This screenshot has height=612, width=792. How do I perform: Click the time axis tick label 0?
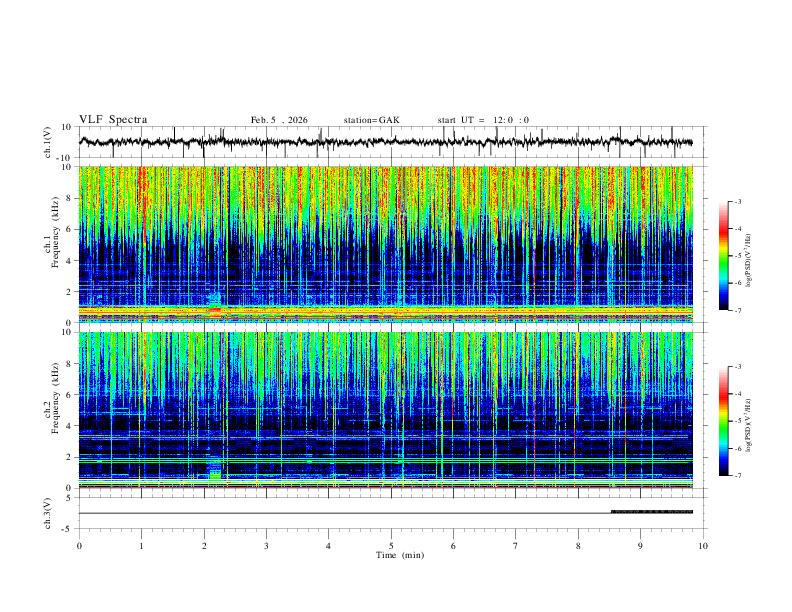(x=79, y=546)
